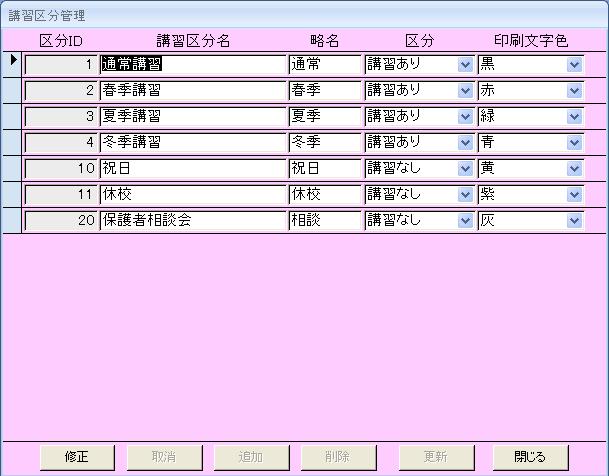The height and width of the screenshot is (476, 609).
Task: Select record via row selector for 春季講習
Action: point(12,90)
